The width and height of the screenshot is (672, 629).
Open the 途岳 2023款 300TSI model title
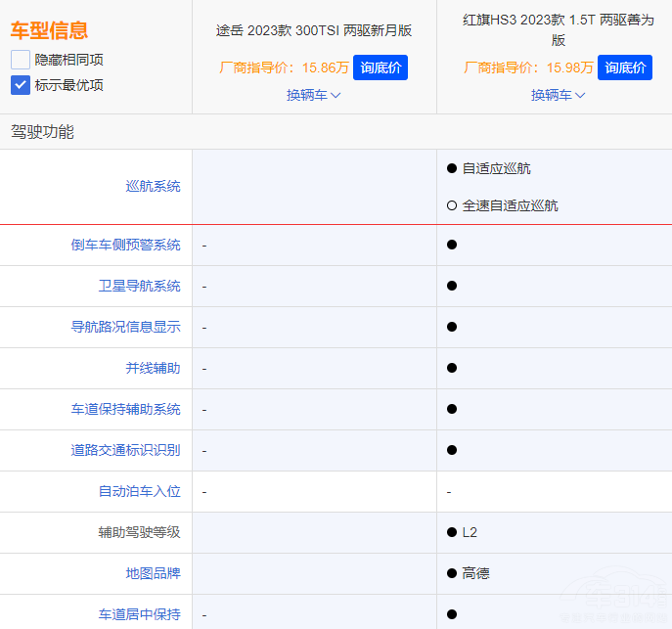point(314,30)
